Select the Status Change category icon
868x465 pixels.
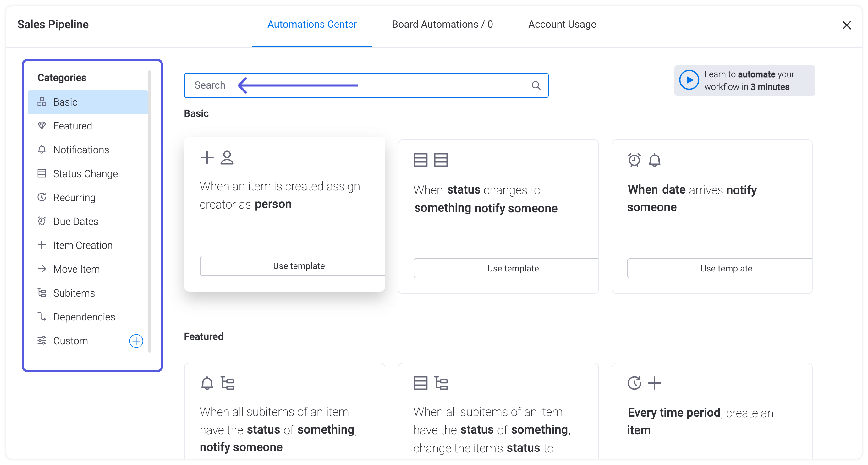click(x=42, y=173)
